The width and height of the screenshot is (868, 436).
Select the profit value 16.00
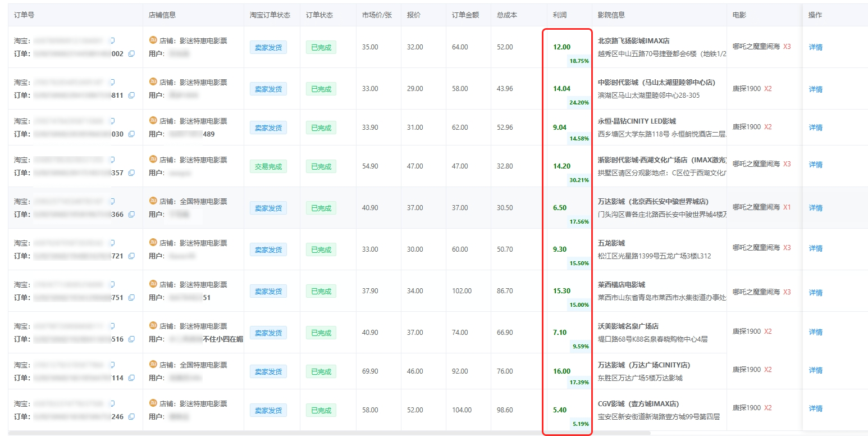(x=561, y=371)
